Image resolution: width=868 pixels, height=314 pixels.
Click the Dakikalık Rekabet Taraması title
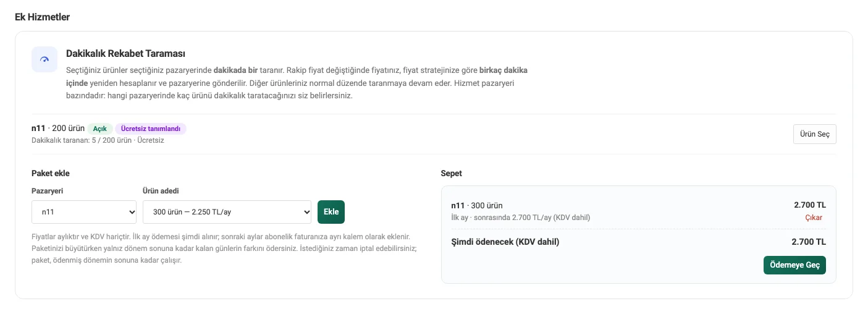tap(126, 54)
